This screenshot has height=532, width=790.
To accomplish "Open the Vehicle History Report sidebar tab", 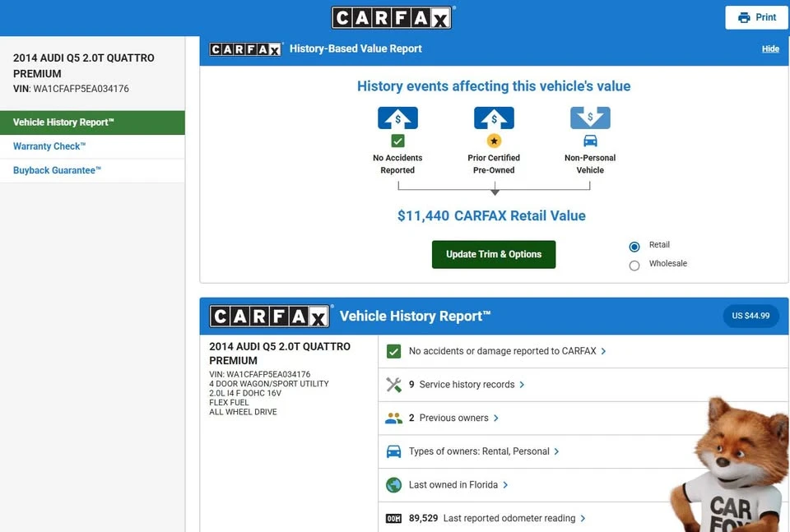I will click(92, 123).
